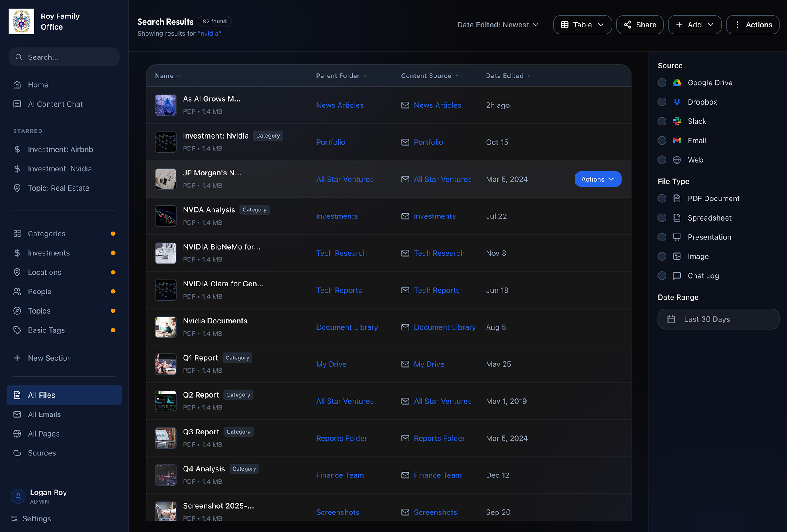The image size is (787, 532).
Task: Expand the Table view dropdown
Action: 582,25
